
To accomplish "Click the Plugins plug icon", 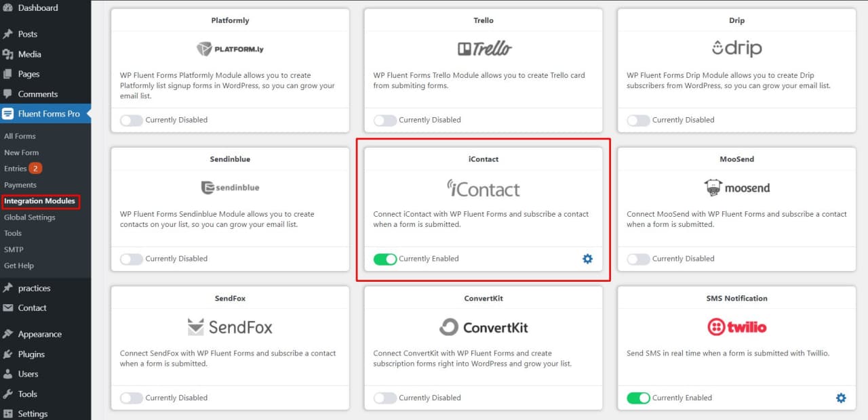I will click(7, 354).
